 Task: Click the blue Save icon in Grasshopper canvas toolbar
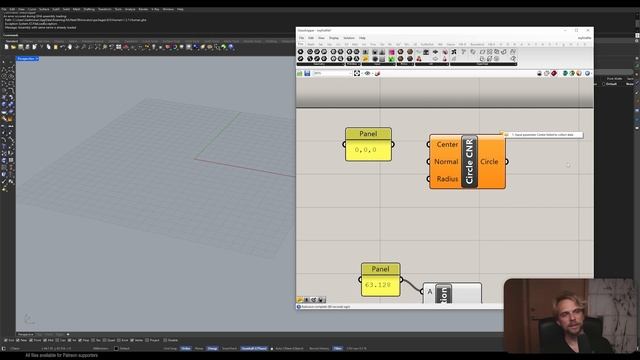307,73
